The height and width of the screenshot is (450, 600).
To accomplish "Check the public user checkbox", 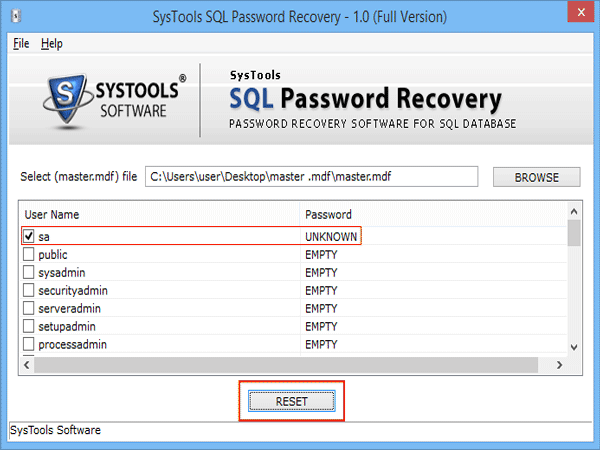I will click(x=29, y=254).
